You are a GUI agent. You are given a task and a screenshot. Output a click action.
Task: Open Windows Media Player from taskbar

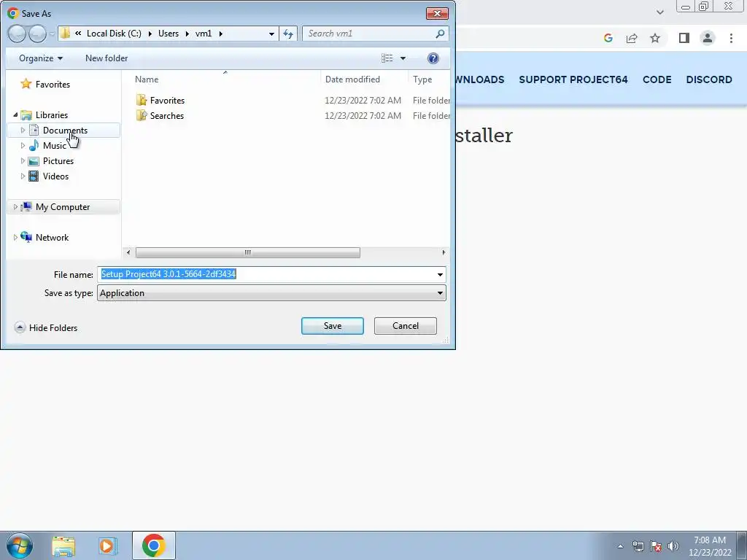[x=108, y=545]
